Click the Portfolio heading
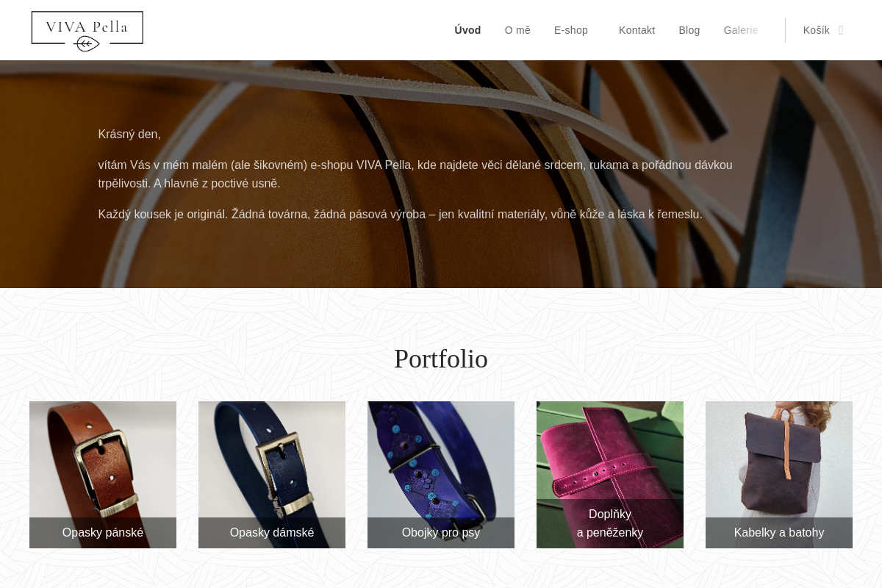 441,359
